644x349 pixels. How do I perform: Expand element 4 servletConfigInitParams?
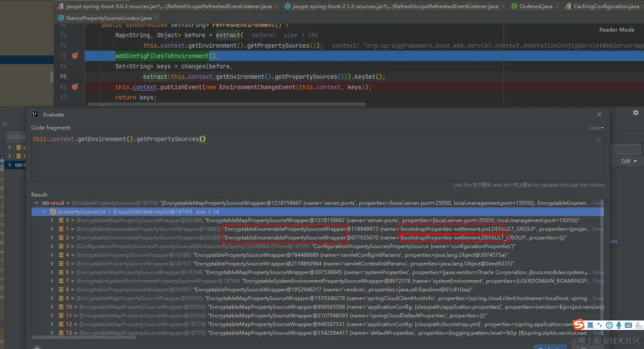(53, 255)
